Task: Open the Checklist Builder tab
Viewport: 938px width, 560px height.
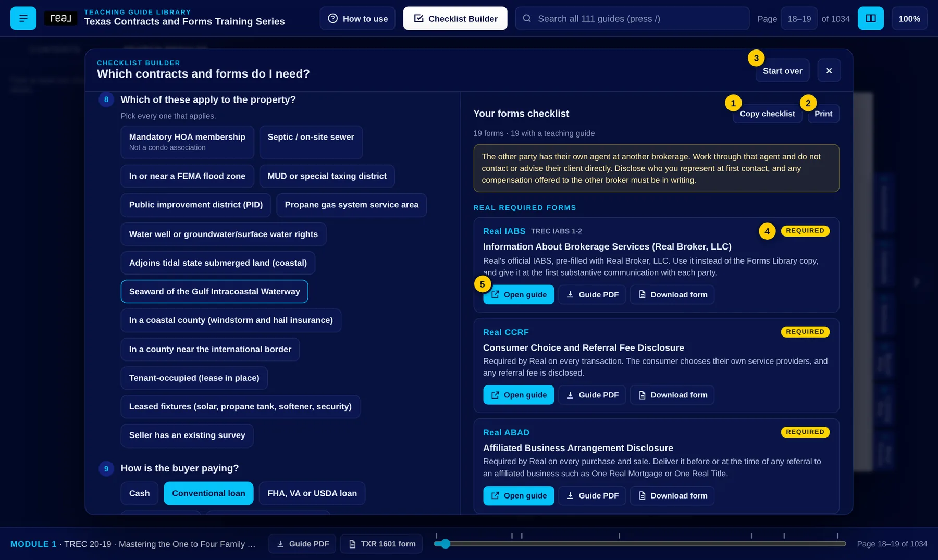Action: (455, 18)
